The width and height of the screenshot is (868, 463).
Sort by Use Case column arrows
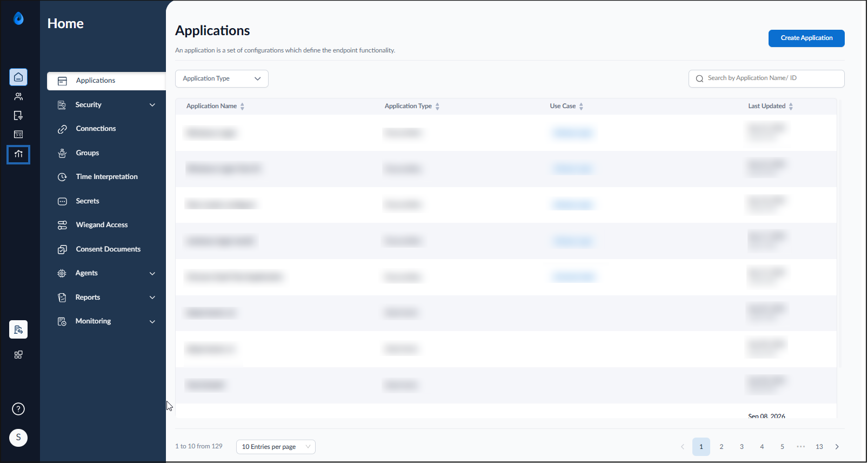[581, 107]
